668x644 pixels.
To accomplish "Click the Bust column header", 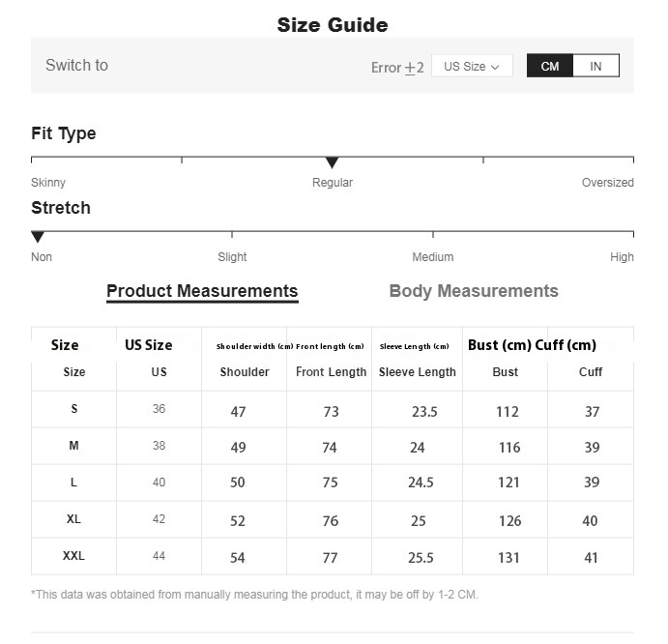I will tap(506, 372).
